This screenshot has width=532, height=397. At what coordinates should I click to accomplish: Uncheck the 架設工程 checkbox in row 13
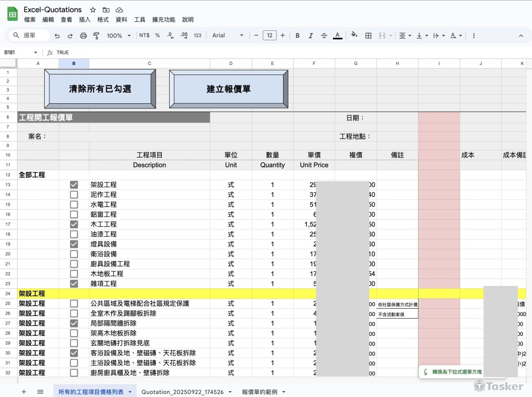click(74, 185)
